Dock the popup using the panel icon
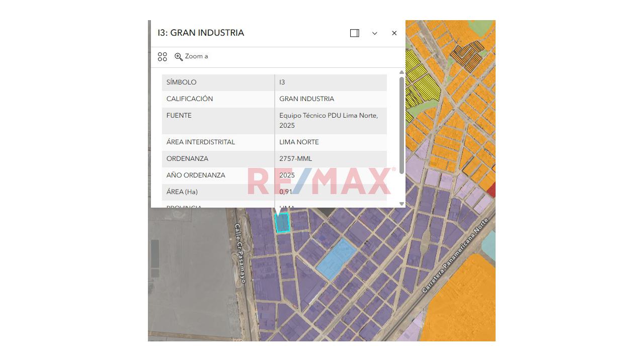This screenshot has width=644, height=362. tap(355, 33)
